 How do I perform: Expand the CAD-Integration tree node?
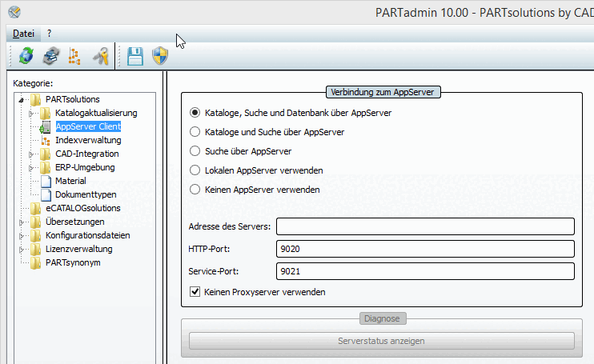(x=31, y=154)
